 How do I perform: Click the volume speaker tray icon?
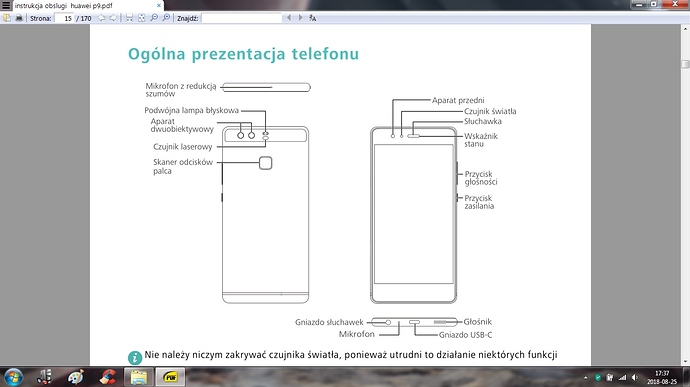click(635, 378)
